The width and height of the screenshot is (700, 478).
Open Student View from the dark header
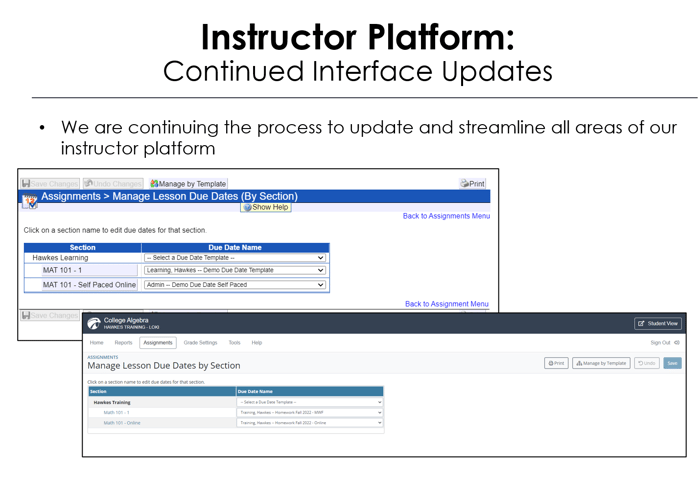(659, 323)
